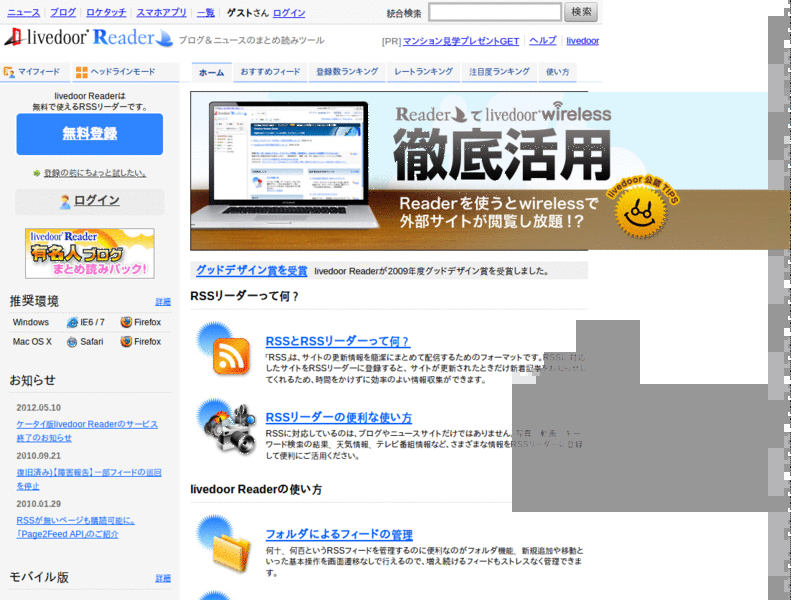Viewport: 800px width, 600px height.
Task: Open the スマホアプリ top link
Action: point(161,13)
